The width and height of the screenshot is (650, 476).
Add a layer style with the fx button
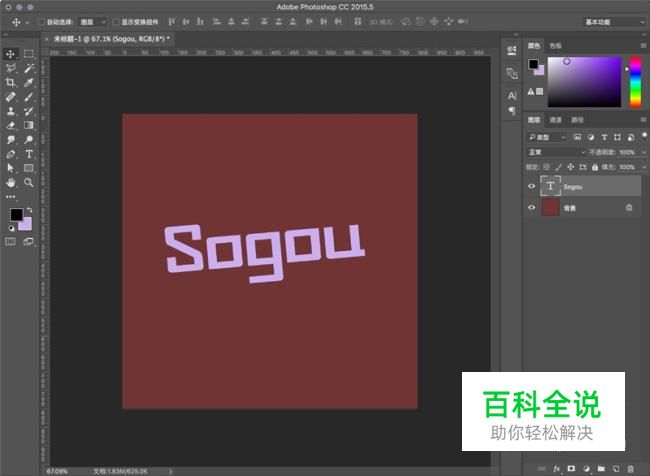[556, 469]
